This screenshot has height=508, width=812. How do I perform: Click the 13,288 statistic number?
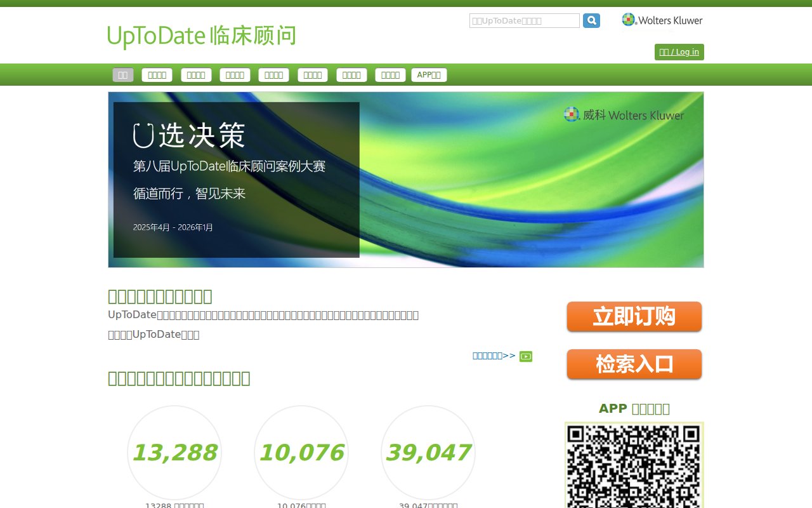[174, 453]
